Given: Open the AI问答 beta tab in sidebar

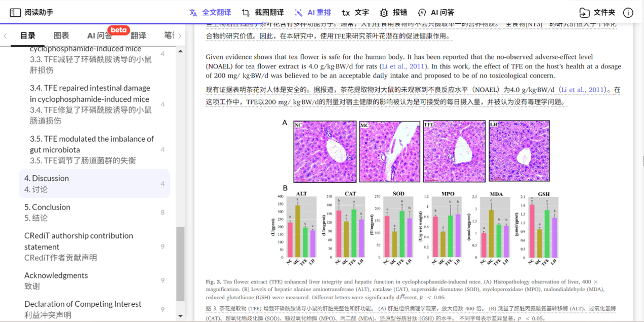Looking at the screenshot, I should tap(100, 35).
